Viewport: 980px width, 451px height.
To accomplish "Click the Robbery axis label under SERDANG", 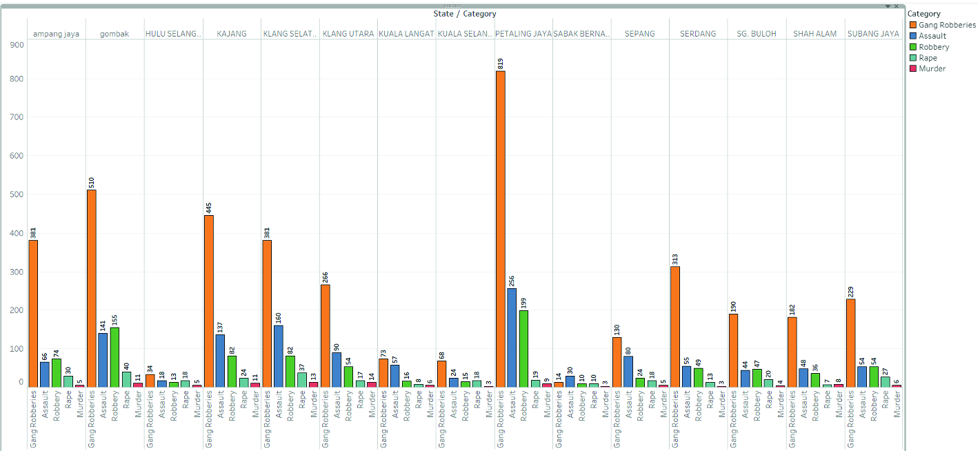I will (699, 405).
